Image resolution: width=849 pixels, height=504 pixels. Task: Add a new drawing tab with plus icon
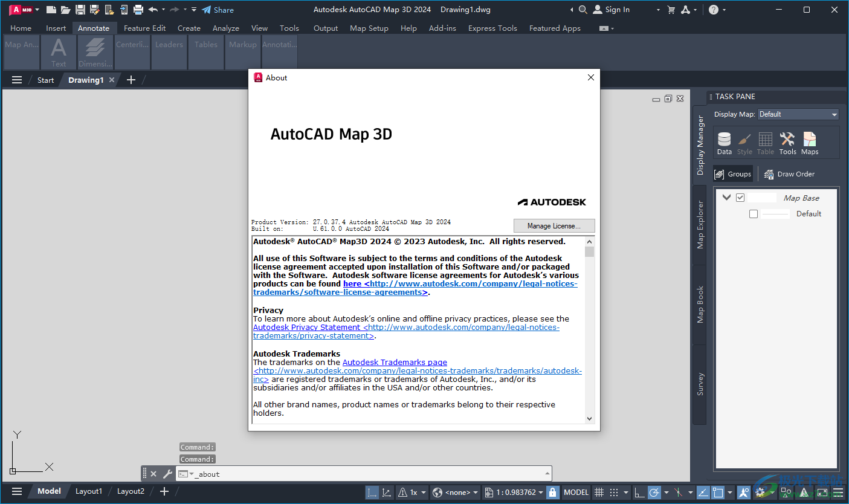(x=131, y=80)
